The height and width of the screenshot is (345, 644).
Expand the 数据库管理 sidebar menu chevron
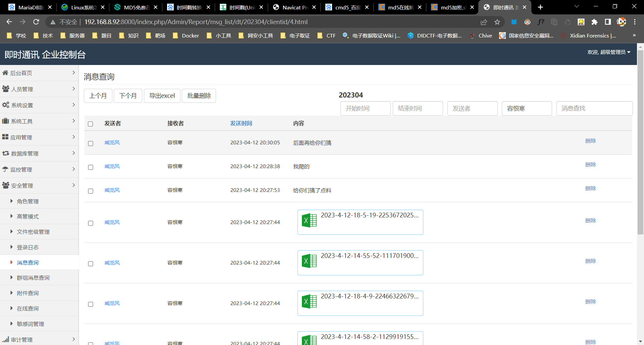pos(73,153)
